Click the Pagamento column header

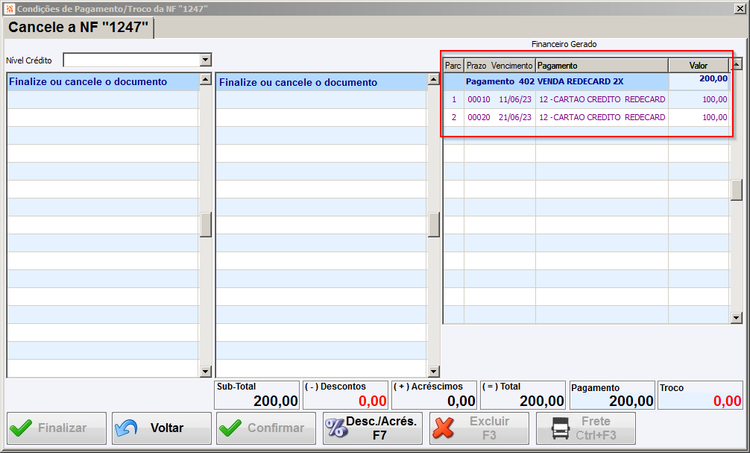(602, 66)
